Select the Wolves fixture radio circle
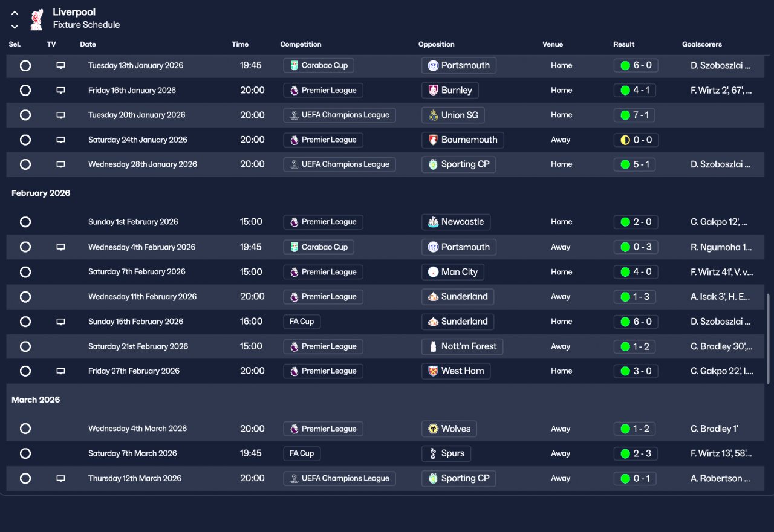774x532 pixels. (x=25, y=429)
